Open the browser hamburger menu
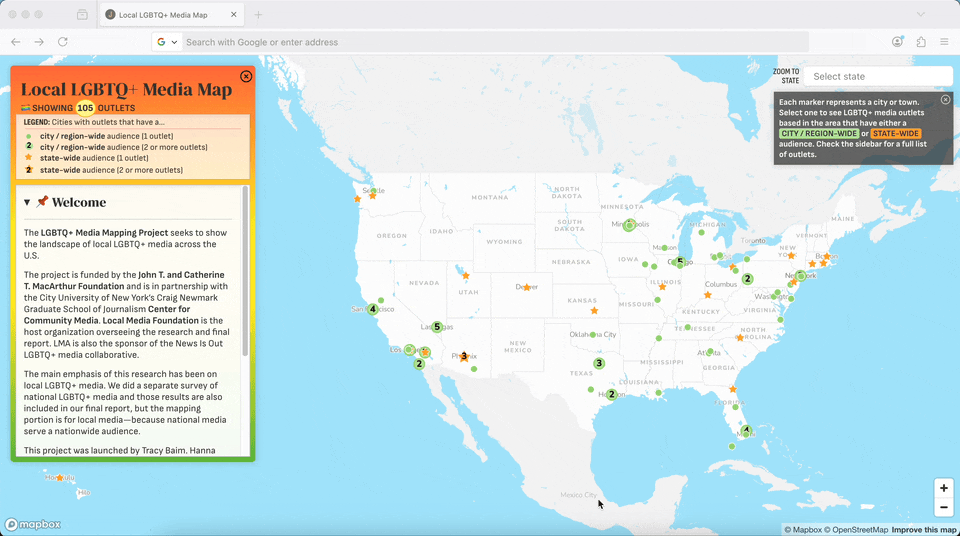This screenshot has width=960, height=536. [944, 42]
